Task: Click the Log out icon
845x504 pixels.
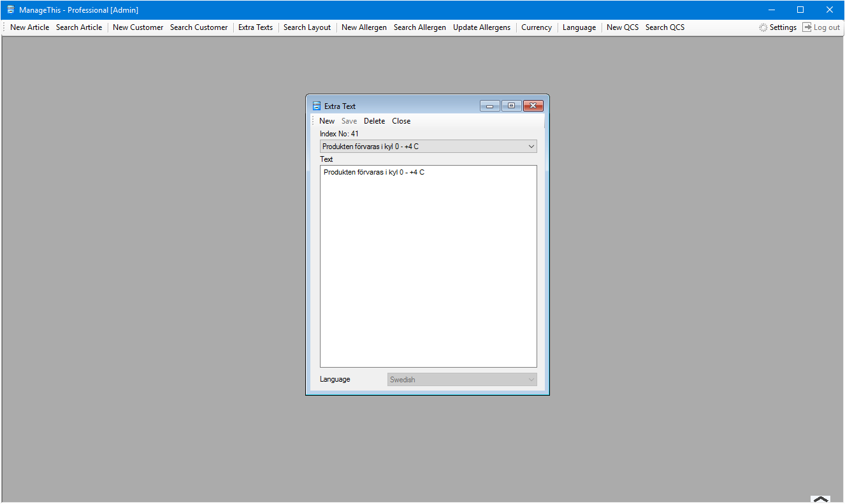Action: click(x=807, y=27)
